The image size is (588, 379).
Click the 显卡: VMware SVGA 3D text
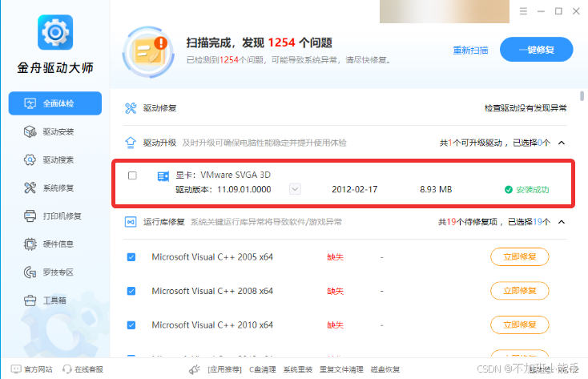[x=224, y=175]
